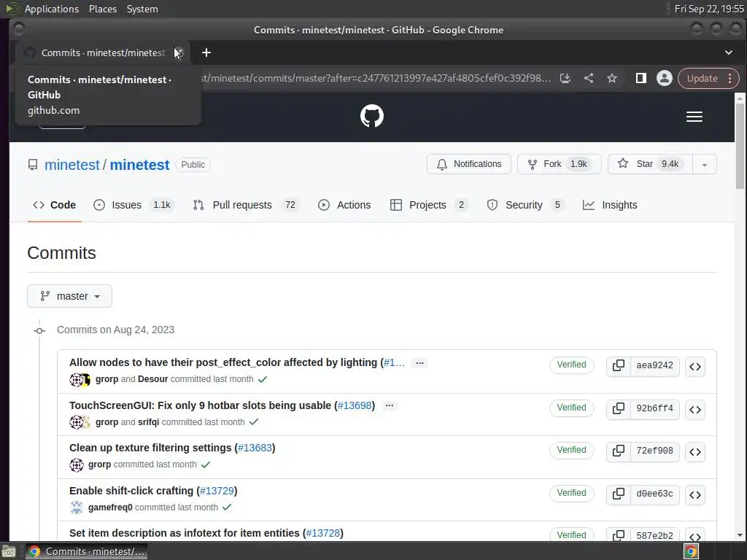Click the page vertical scrollbar thumb
The height and width of the screenshot is (560, 747).
(x=740, y=145)
